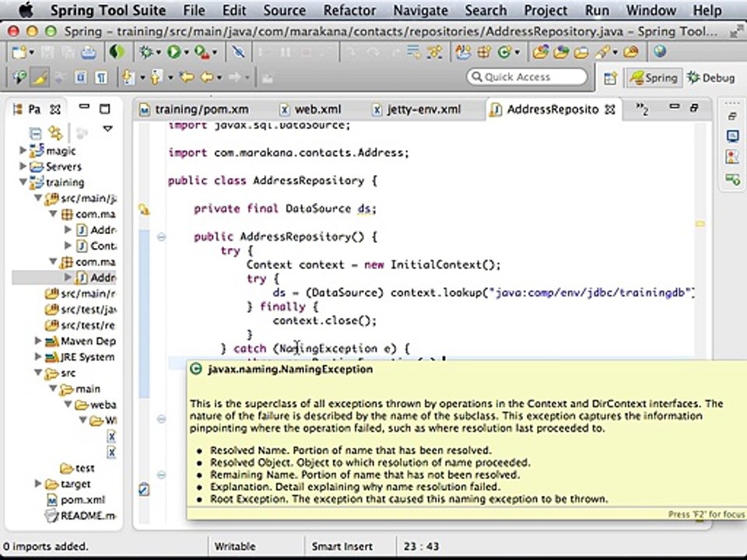Click the Previous Annotation arrow icon
This screenshot has width=747, height=560.
(x=156, y=77)
